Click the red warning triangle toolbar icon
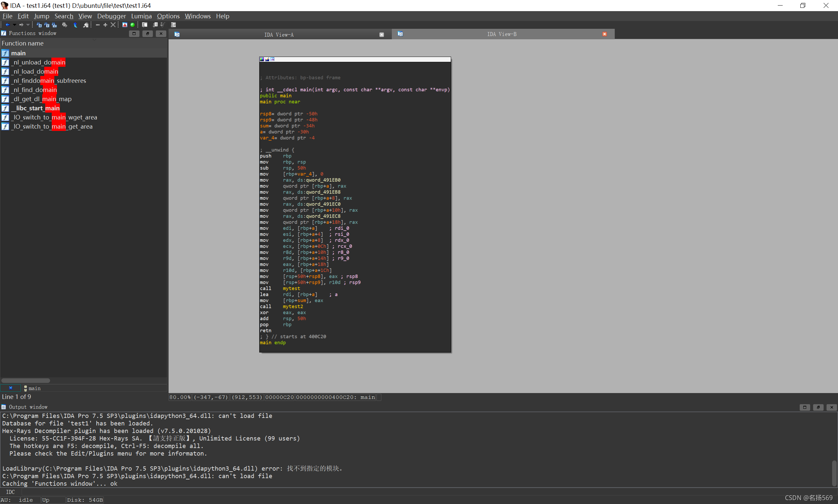This screenshot has width=838, height=504. pyautogui.click(x=125, y=25)
